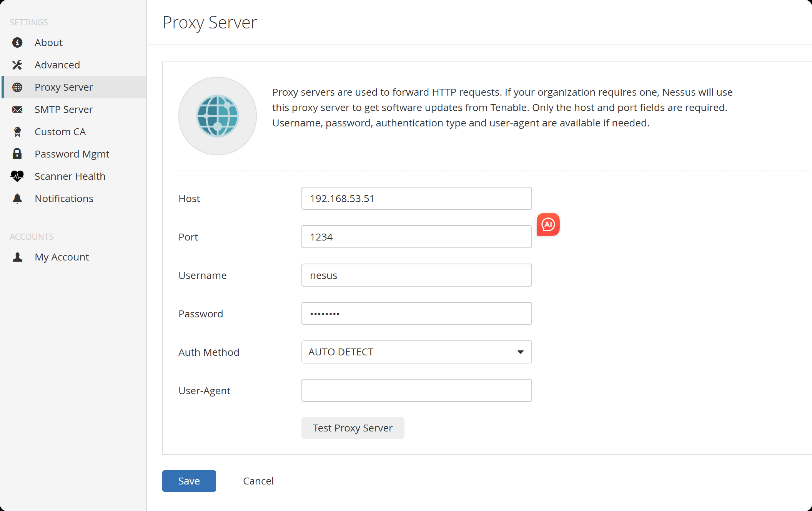Screen dimensions: 812x511
Task: Click the Port field showing 1234
Action: pos(416,237)
